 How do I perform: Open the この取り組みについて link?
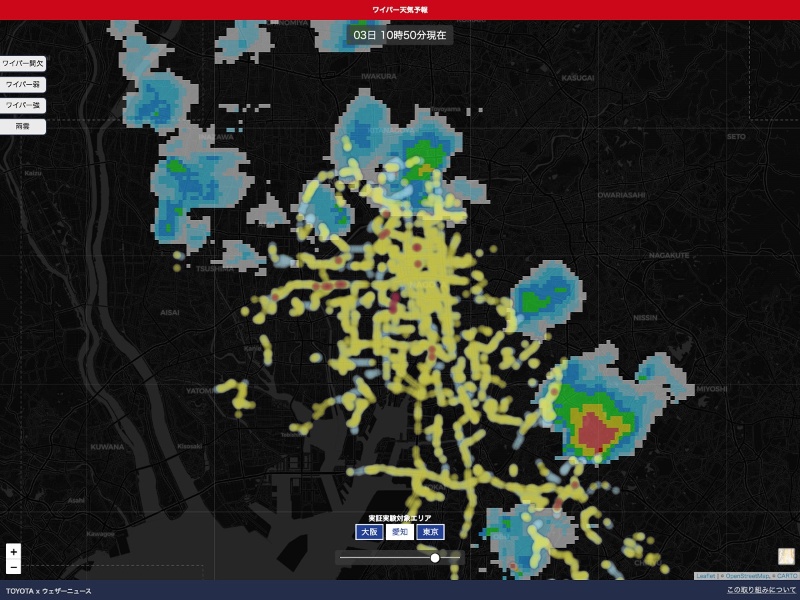pyautogui.click(x=761, y=591)
